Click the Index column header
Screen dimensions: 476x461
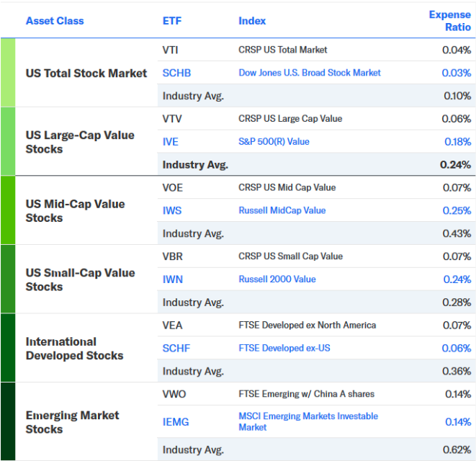tap(252, 21)
